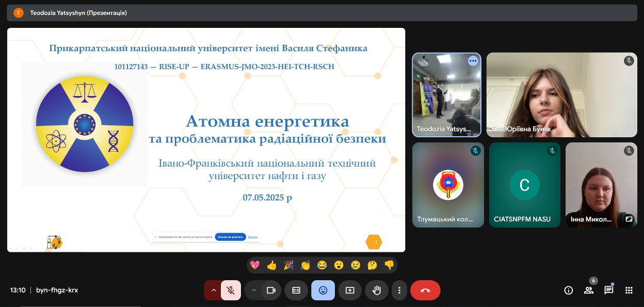Open the activities grid icon
Viewport: 644px width, 307px height.
coord(629,290)
